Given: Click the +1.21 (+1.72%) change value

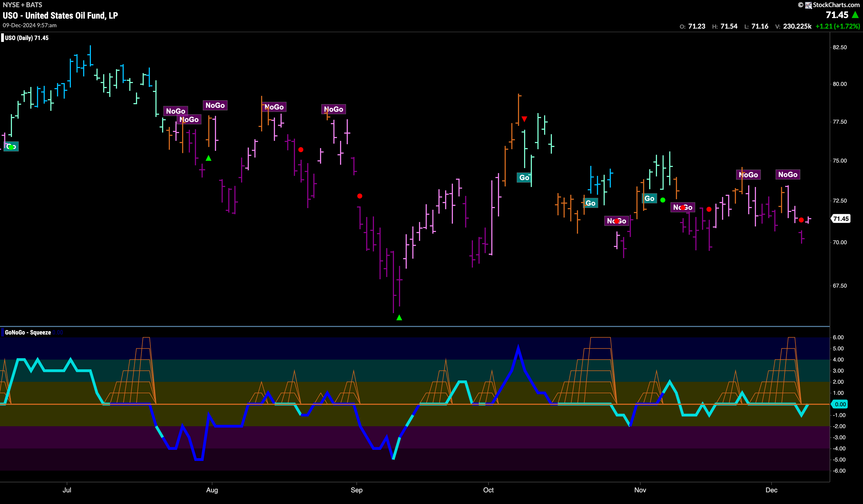Looking at the screenshot, I should (x=838, y=26).
